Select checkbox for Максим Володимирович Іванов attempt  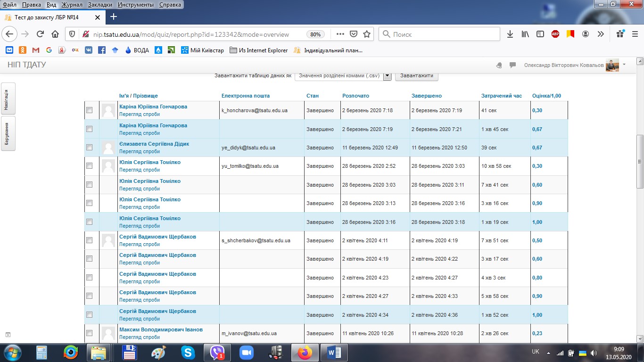click(x=90, y=333)
